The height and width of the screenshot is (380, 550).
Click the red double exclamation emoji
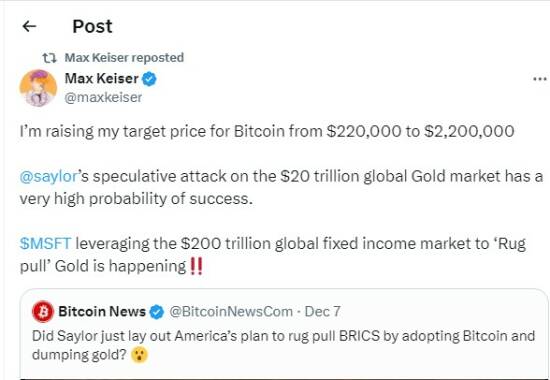196,266
